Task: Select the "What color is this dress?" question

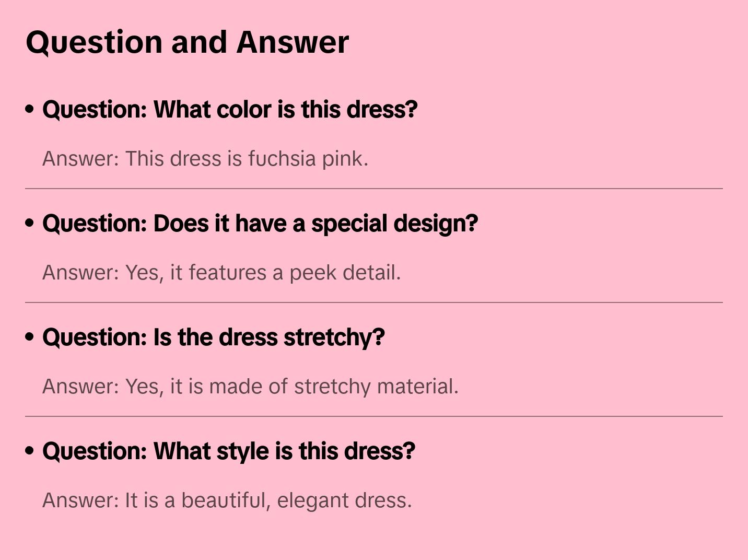Action: (230, 110)
